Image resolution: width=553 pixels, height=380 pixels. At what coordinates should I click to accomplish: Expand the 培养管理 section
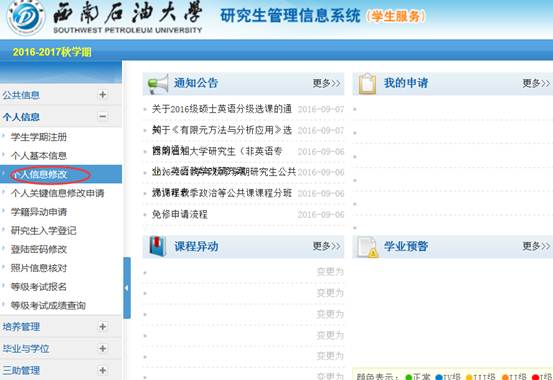tap(103, 327)
